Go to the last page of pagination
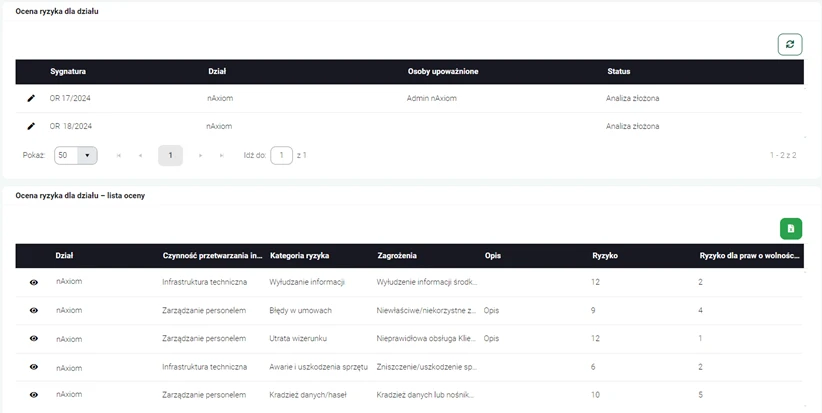The height and width of the screenshot is (413, 822). (x=221, y=156)
